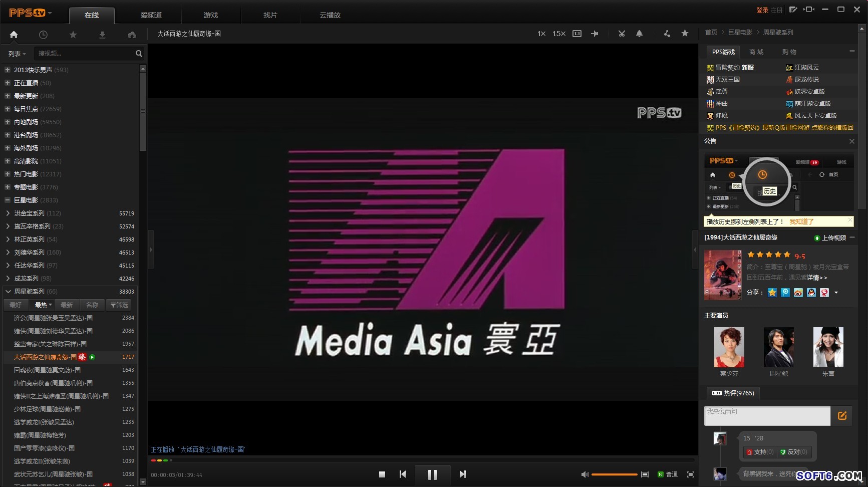
Task: Open downloads arrow icon in sidebar
Action: [x=102, y=35]
